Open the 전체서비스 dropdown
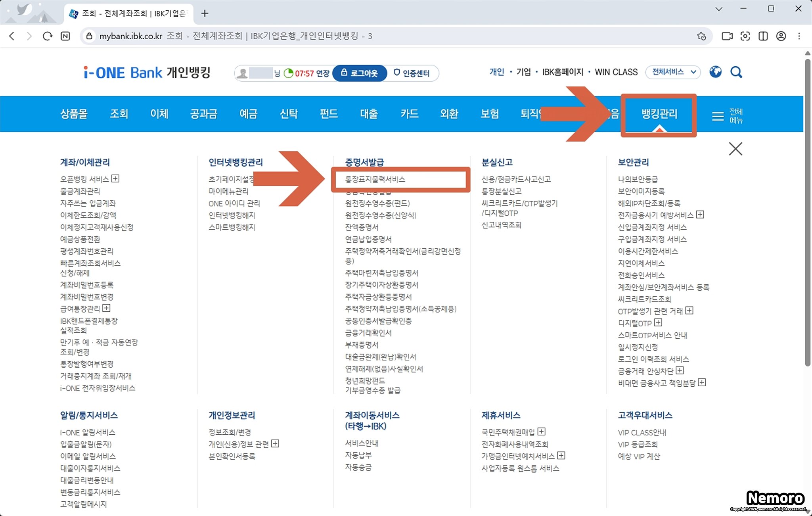This screenshot has width=812, height=516. pyautogui.click(x=673, y=72)
